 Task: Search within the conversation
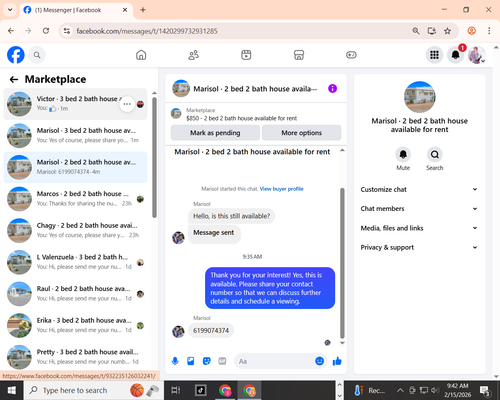435,155
